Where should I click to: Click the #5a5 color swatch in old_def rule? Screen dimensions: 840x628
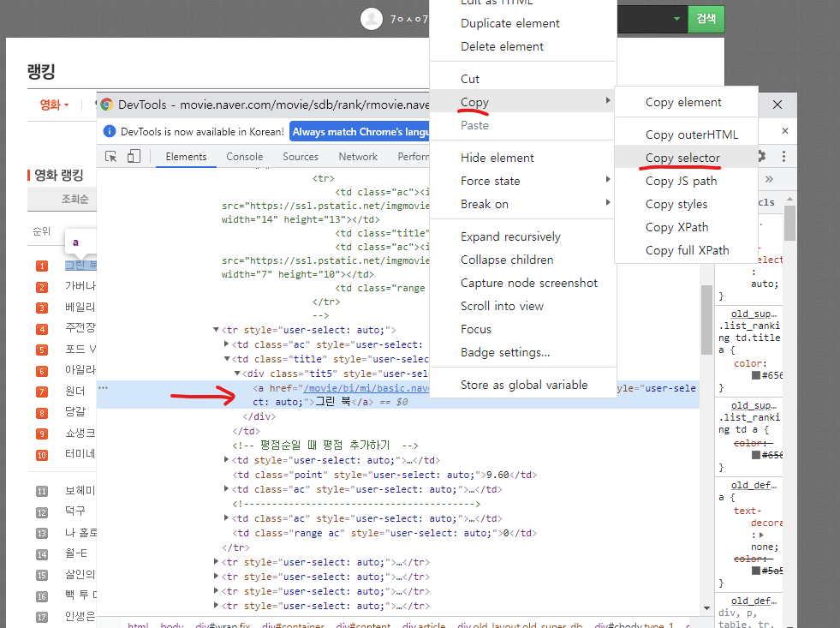click(756, 570)
